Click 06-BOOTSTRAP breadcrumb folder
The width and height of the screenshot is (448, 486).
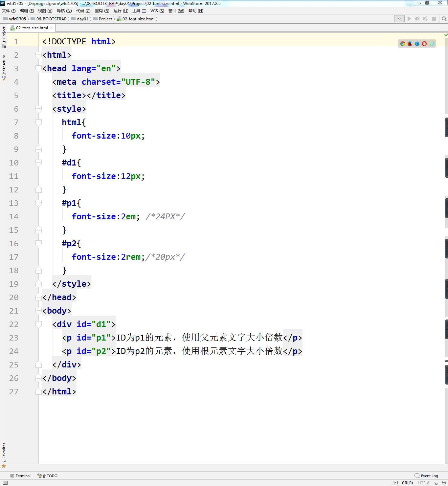pos(49,19)
